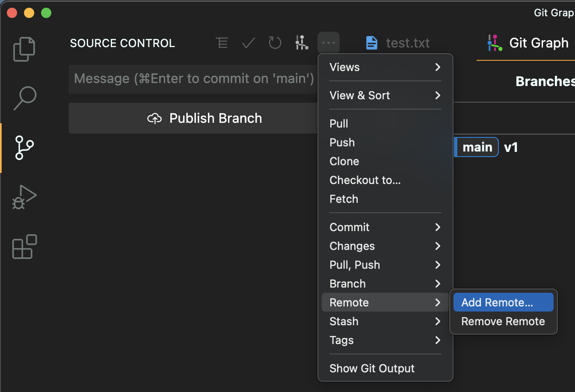Click the Git Graph tab icon
575x392 pixels.
click(x=495, y=43)
